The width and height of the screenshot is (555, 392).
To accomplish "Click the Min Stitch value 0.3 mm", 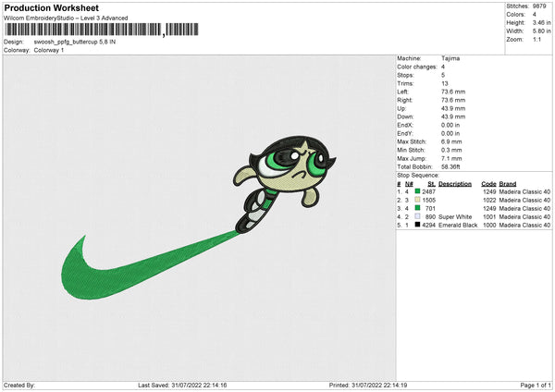I will pos(451,150).
